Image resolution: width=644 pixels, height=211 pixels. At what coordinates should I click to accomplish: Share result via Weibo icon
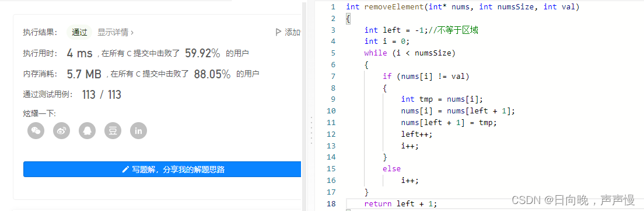click(62, 131)
